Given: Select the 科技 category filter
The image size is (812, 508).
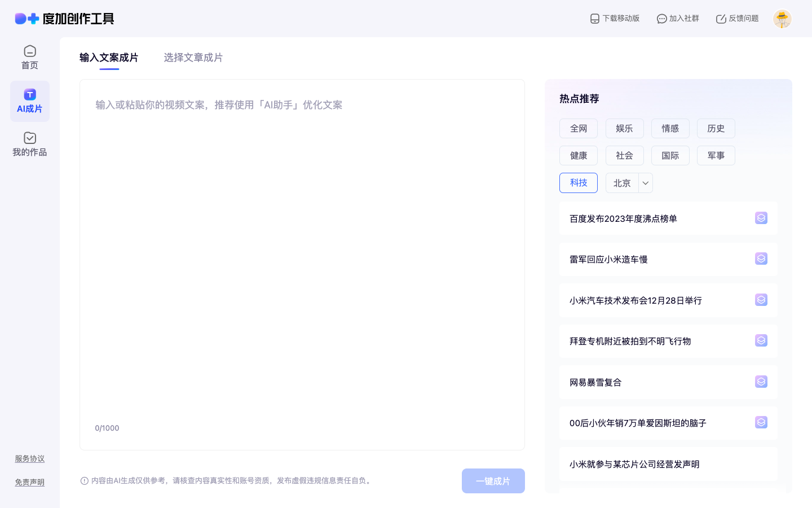Looking at the screenshot, I should pos(578,183).
